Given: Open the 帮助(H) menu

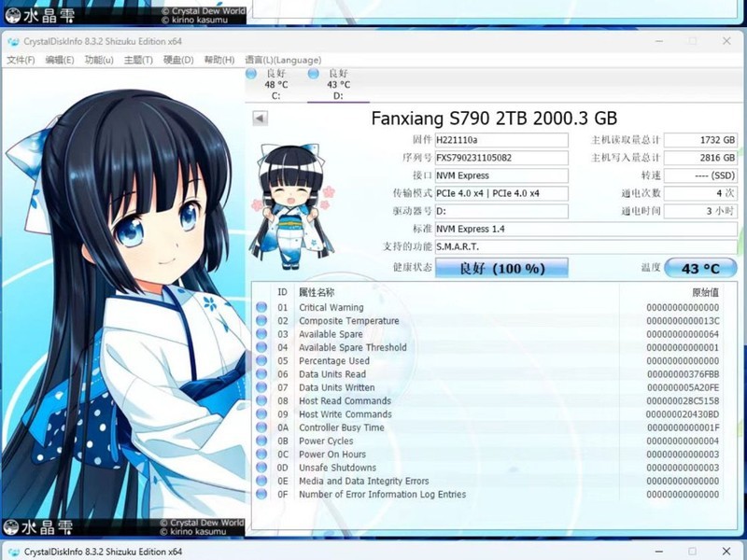Looking at the screenshot, I should 219,60.
